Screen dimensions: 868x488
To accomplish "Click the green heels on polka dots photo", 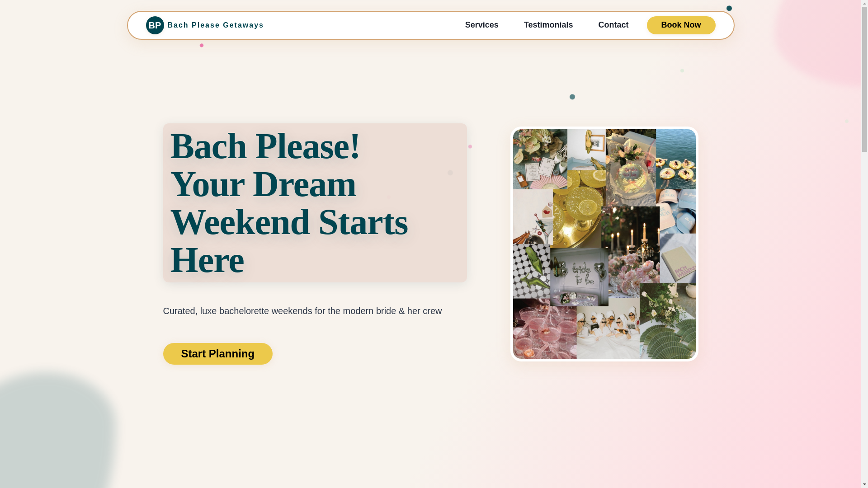I will coord(531,272).
